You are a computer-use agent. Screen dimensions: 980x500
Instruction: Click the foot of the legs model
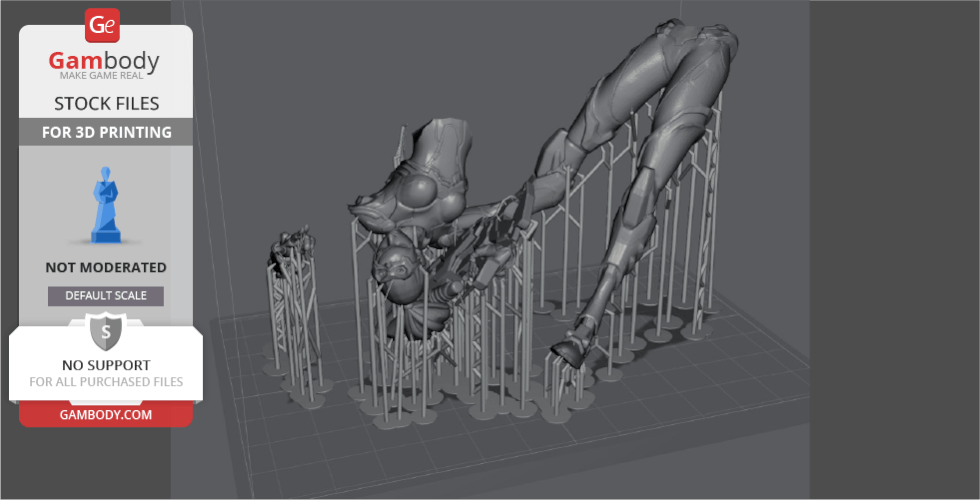[568, 352]
